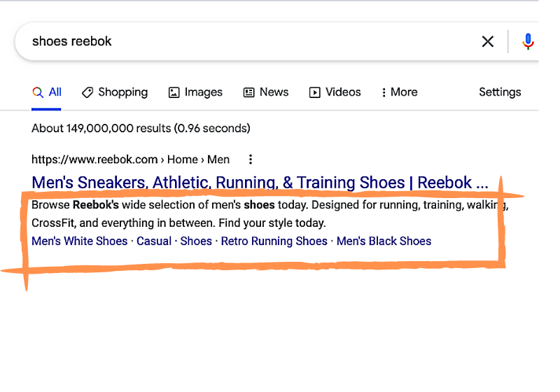Click the 'About 149,000,000 results' text
Screen dimensions: 560x392
point(141,128)
